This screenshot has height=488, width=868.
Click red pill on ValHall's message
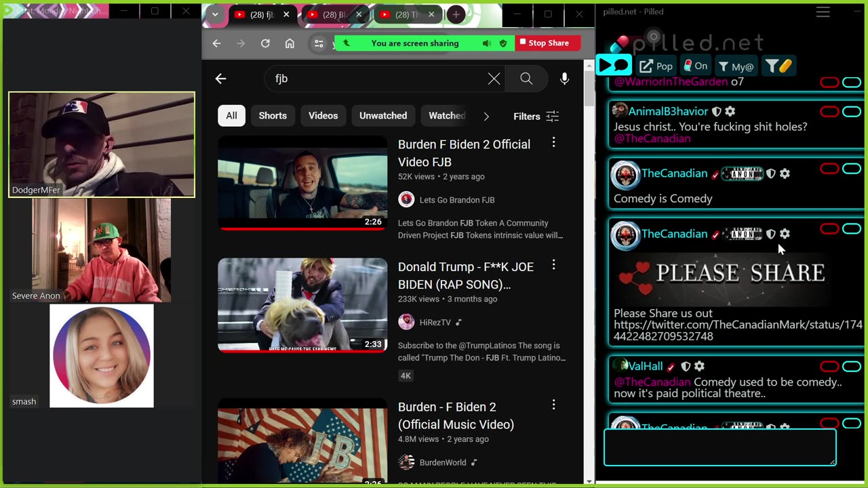click(829, 367)
